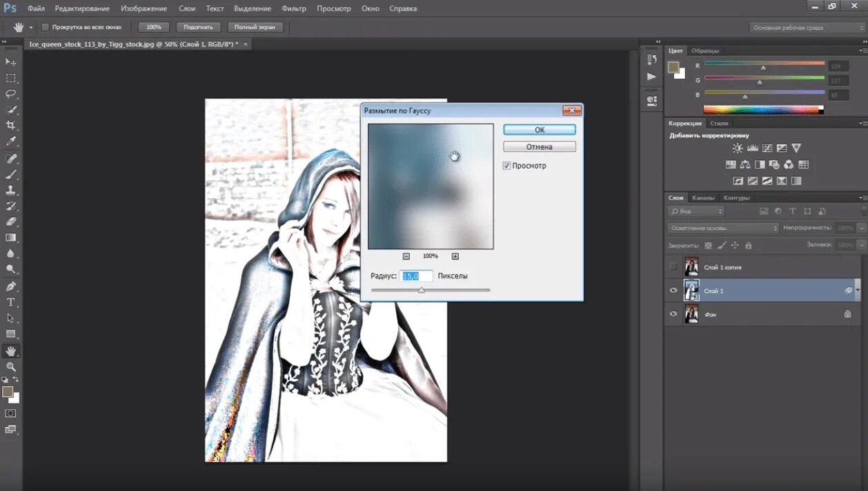Open the History panel icon

[x=652, y=59]
